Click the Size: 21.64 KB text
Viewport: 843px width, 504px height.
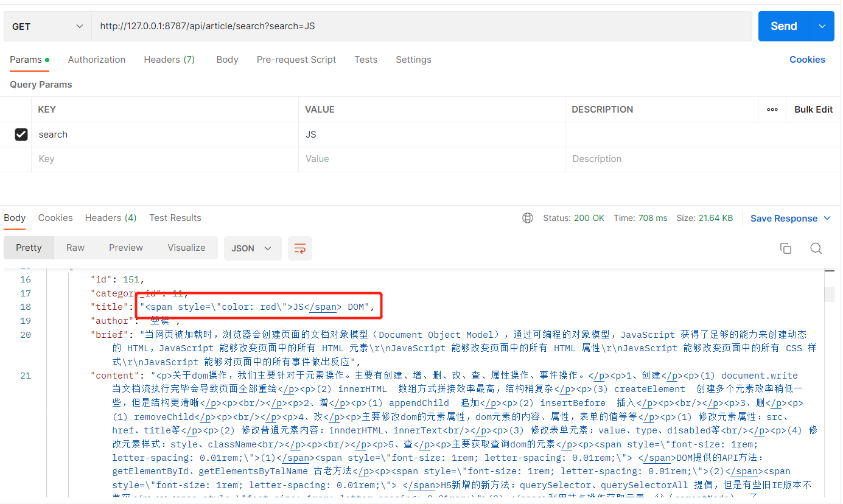click(705, 218)
